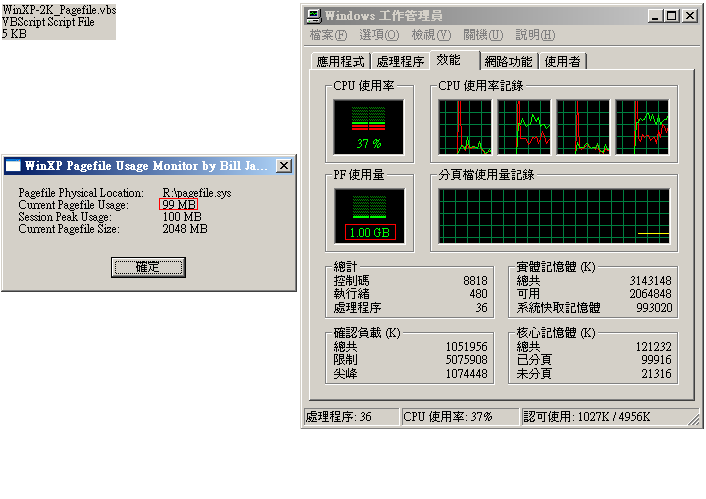Click the 執行緒 value 480
706x499 pixels.
pos(478,294)
